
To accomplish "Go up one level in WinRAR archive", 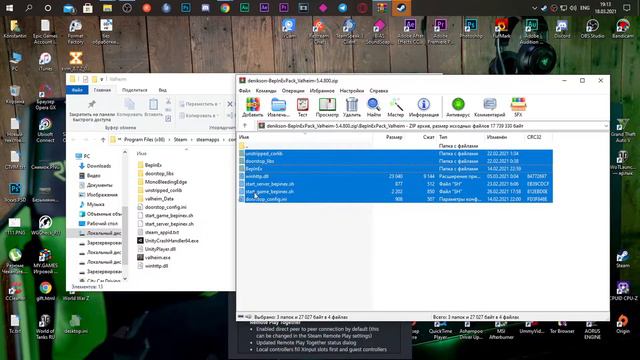I will click(245, 126).
